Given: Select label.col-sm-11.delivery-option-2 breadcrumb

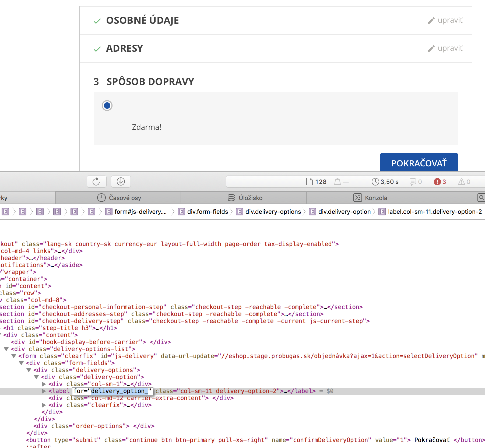Looking at the screenshot, I should 435,212.
